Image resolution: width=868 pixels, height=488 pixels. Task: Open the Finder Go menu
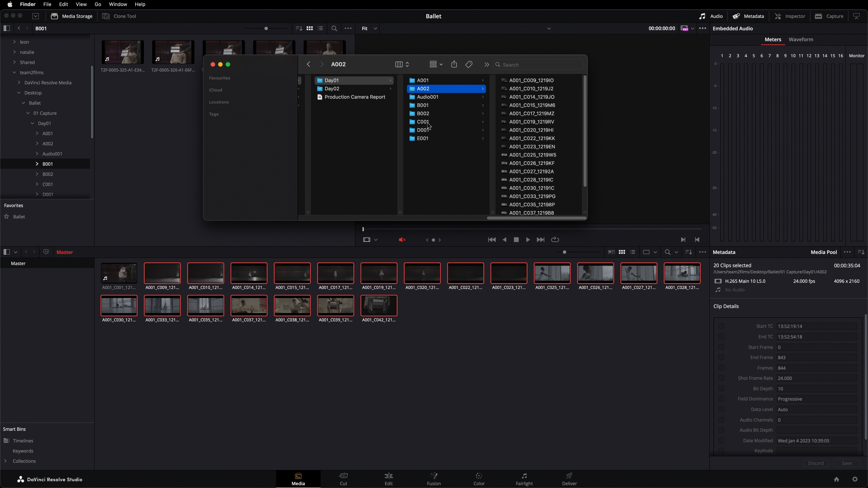point(98,4)
